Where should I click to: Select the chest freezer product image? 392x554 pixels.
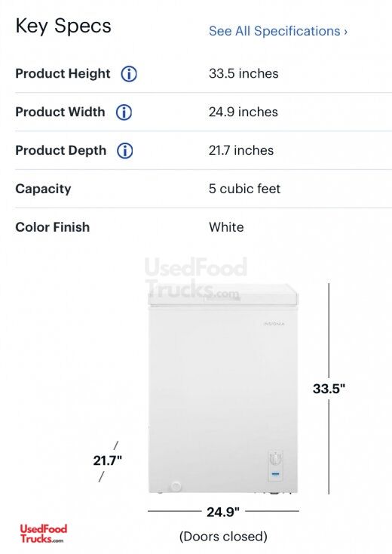223,388
